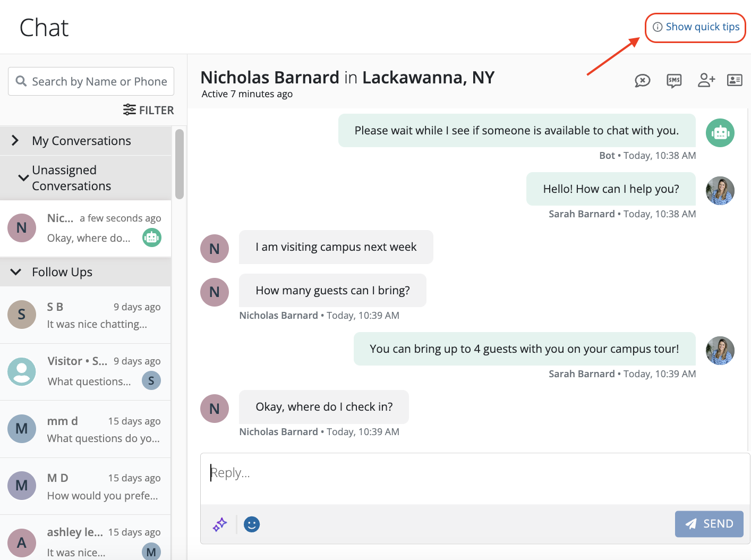Select the M D conversation
This screenshot has width=751, height=560.
pyautogui.click(x=85, y=486)
